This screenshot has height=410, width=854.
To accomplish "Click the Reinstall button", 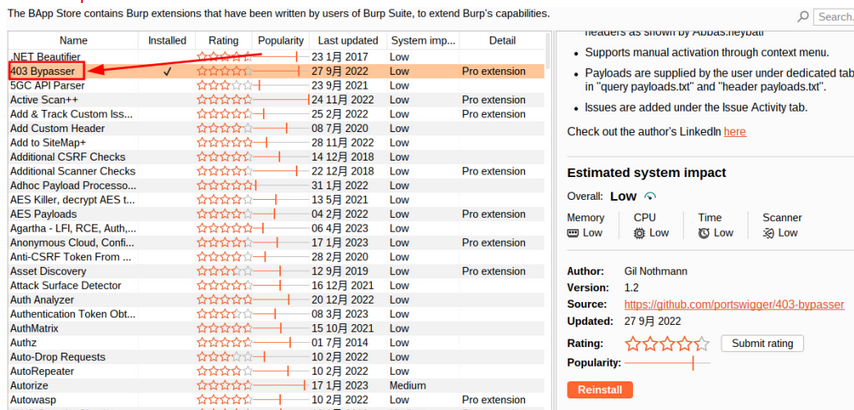I will tap(600, 390).
